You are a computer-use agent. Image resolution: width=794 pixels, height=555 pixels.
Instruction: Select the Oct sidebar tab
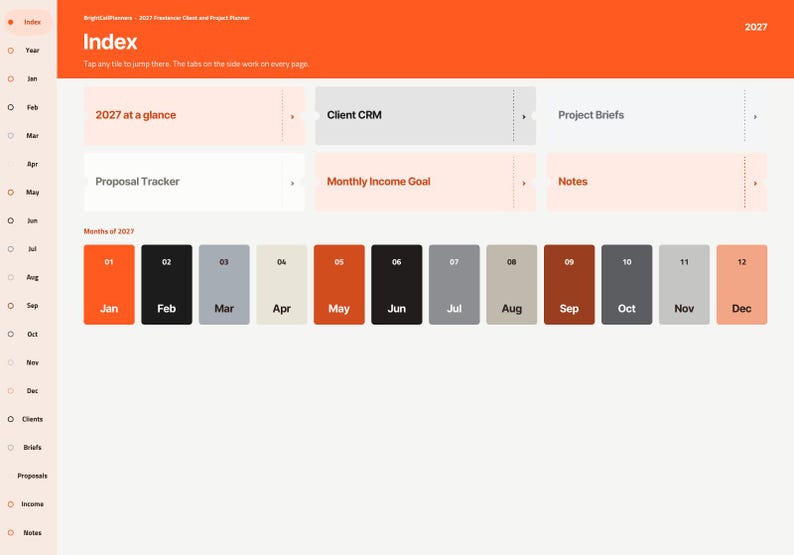click(x=28, y=334)
